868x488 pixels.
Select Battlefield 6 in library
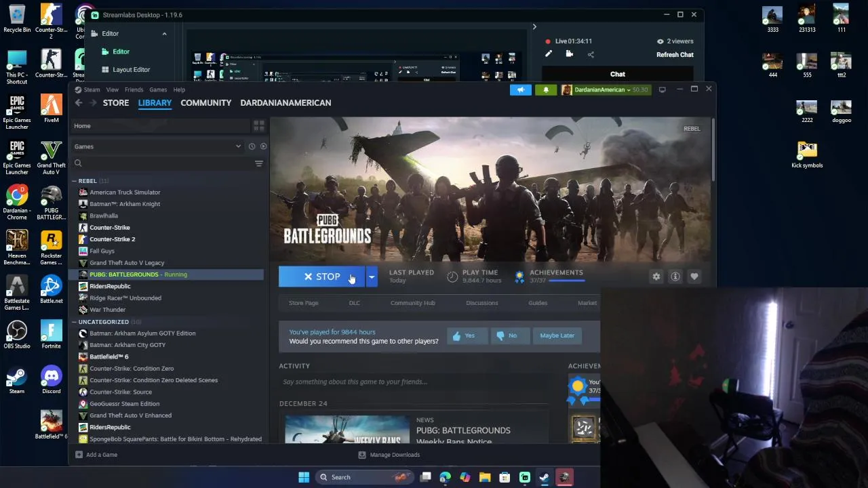click(x=108, y=357)
